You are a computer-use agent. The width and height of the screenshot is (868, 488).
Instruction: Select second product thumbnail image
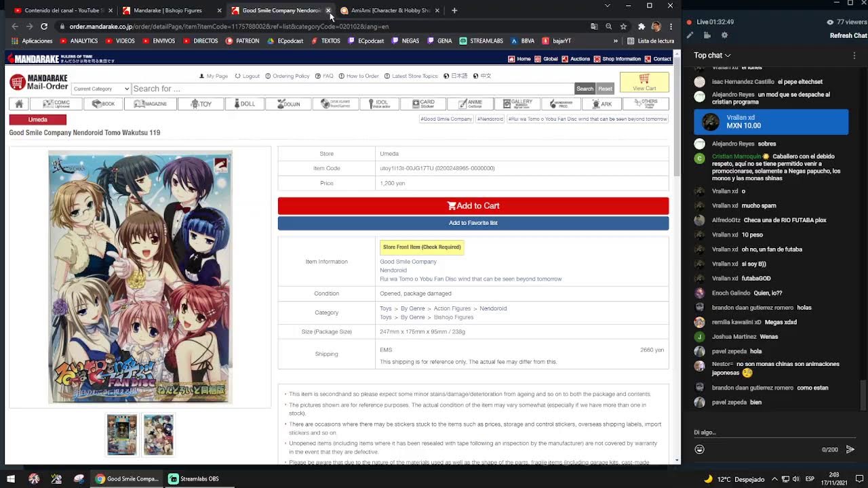[158, 434]
